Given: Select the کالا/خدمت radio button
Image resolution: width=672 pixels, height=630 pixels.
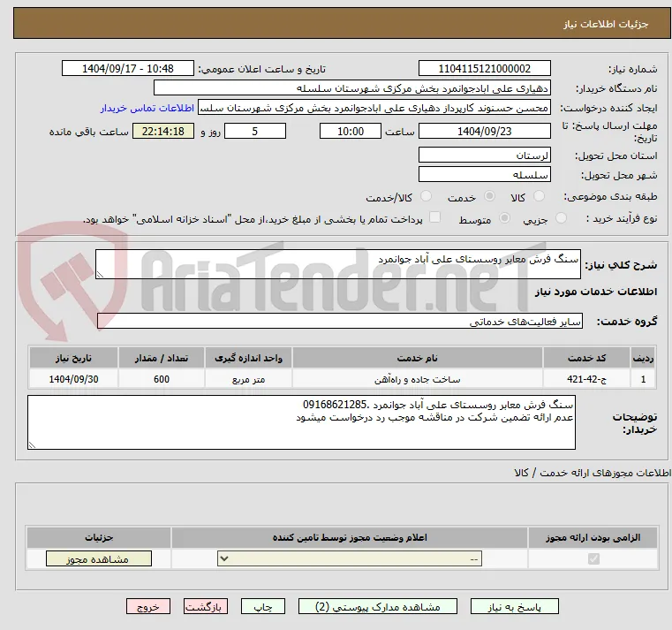Looking at the screenshot, I should (x=426, y=196).
